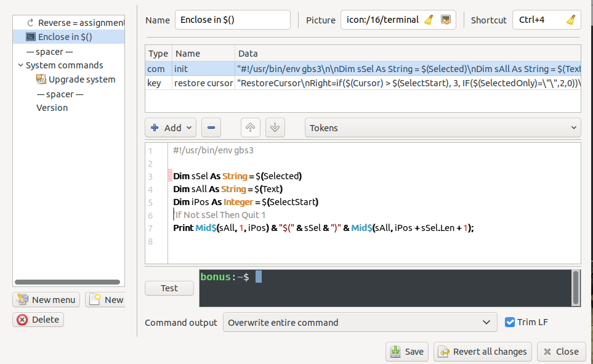Screen dimensions: 593x364
Task: Expand the Tokens combo box
Action: tap(442, 127)
